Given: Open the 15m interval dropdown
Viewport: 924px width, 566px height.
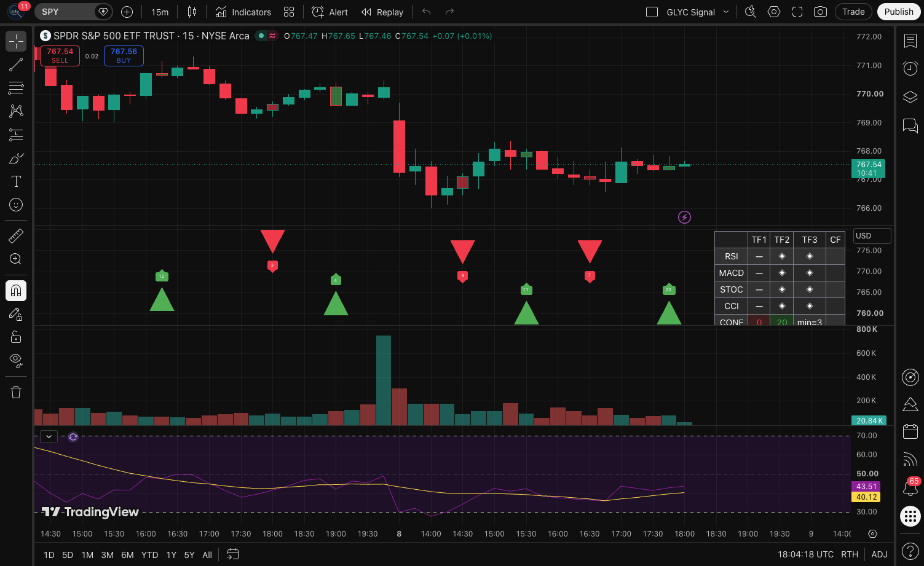Looking at the screenshot, I should (160, 12).
